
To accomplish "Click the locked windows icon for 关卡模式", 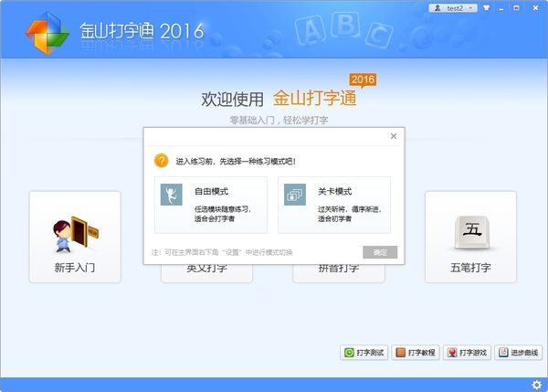I will point(295,195).
